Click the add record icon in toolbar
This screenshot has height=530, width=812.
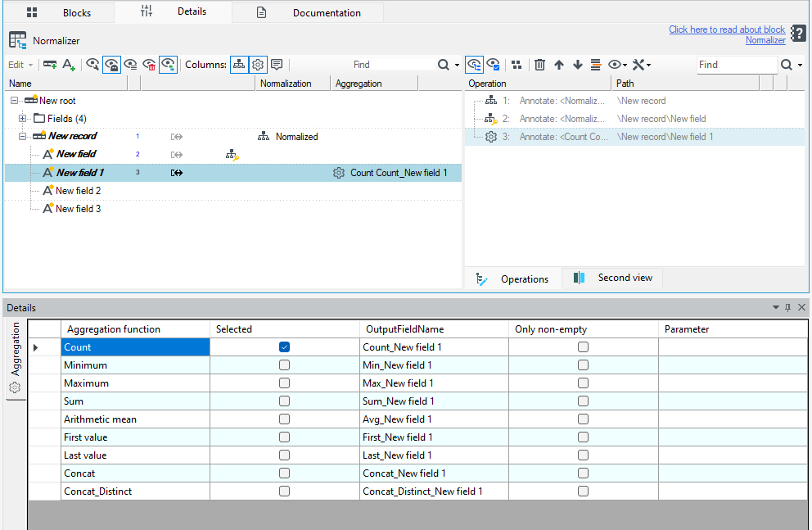(50, 64)
